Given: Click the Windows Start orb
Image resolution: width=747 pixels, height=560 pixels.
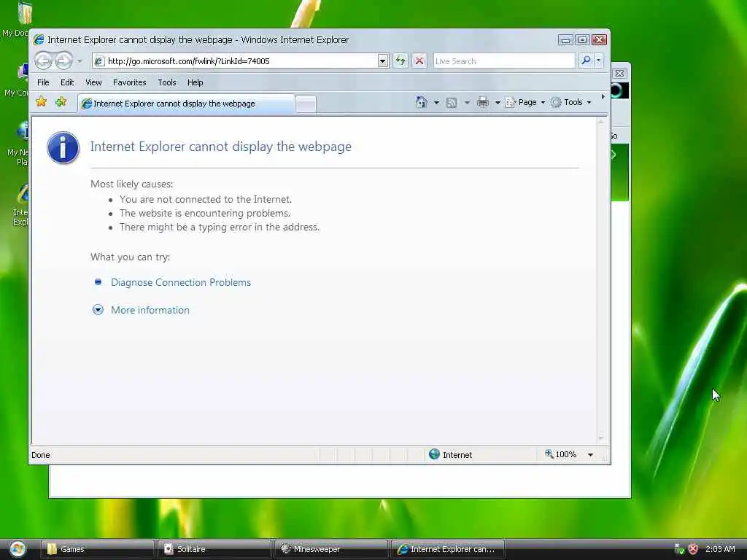Looking at the screenshot, I should (18, 549).
